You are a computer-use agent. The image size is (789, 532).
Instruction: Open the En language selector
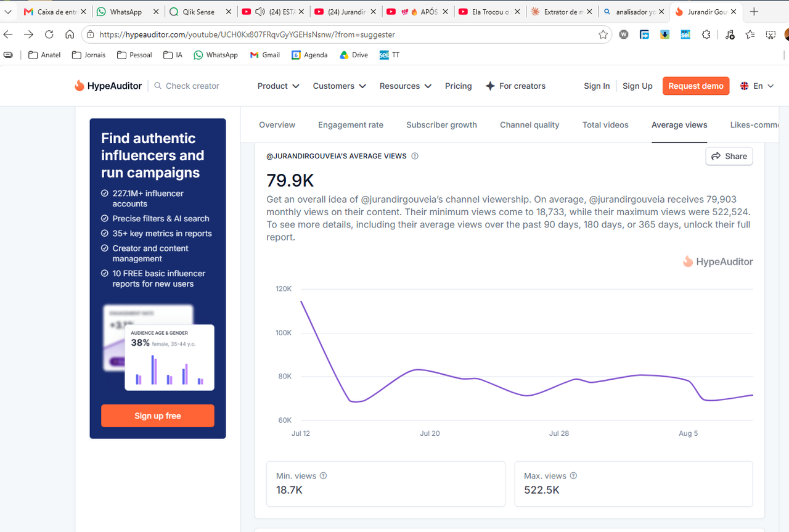coord(757,86)
